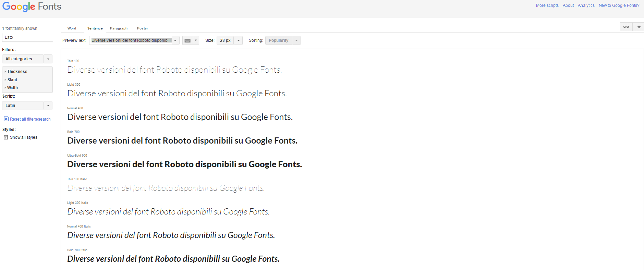Click the Bold 700 style label
644x270 pixels.
coord(73,132)
